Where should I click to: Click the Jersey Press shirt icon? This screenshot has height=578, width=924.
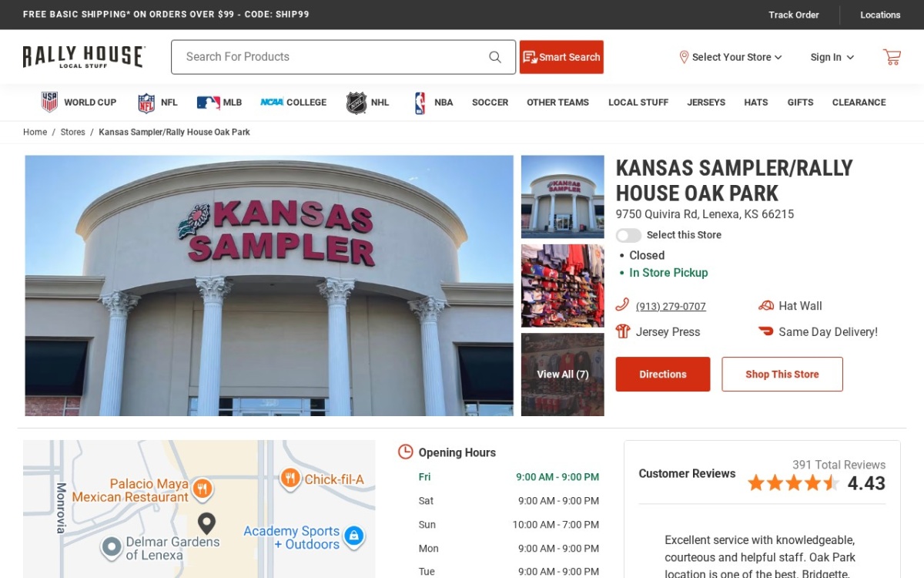click(623, 331)
